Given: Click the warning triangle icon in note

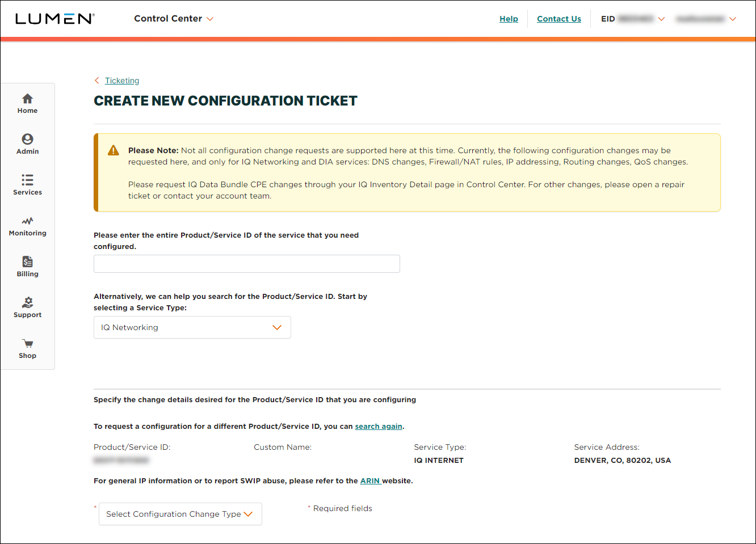Looking at the screenshot, I should [x=114, y=150].
